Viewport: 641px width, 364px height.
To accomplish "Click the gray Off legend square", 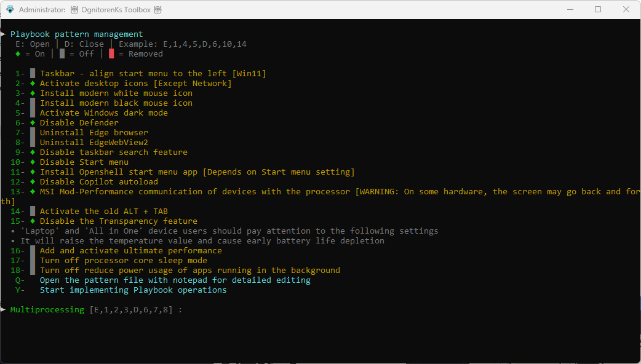I will click(62, 54).
